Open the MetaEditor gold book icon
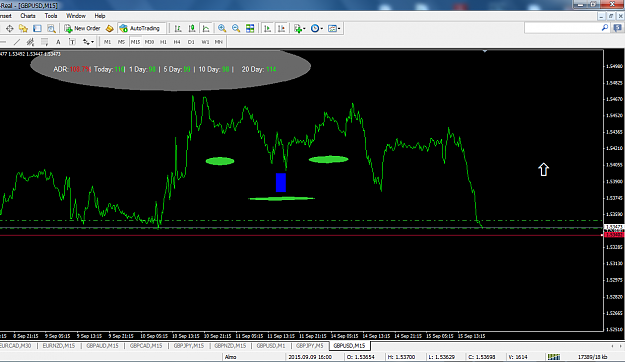The width and height of the screenshot is (625, 362). pyautogui.click(x=110, y=28)
